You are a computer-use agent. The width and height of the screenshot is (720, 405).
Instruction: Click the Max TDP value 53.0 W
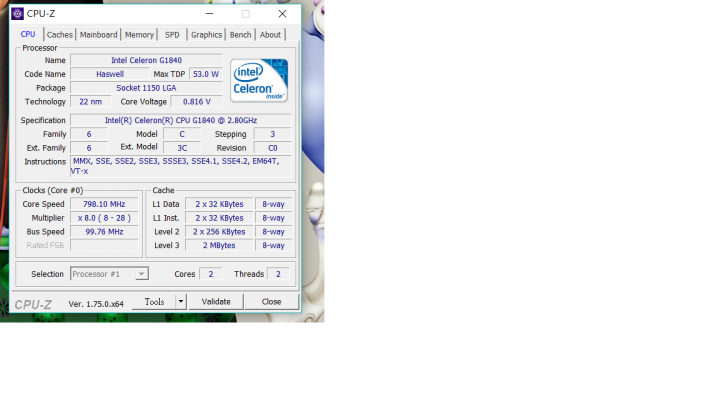click(x=206, y=74)
